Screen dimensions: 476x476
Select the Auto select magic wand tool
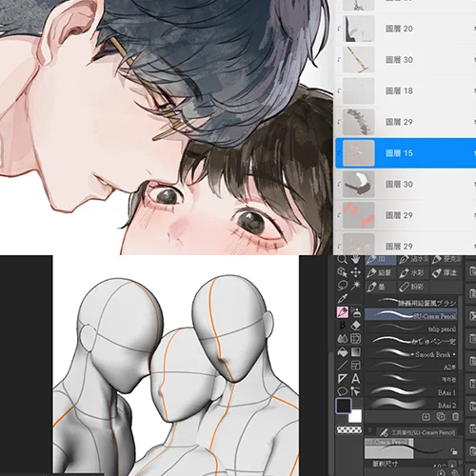pyautogui.click(x=356, y=286)
